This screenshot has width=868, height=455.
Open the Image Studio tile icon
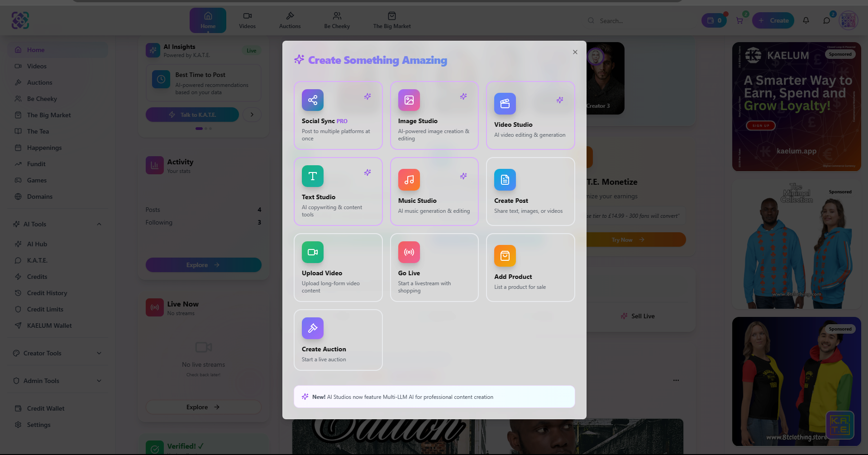pyautogui.click(x=409, y=100)
